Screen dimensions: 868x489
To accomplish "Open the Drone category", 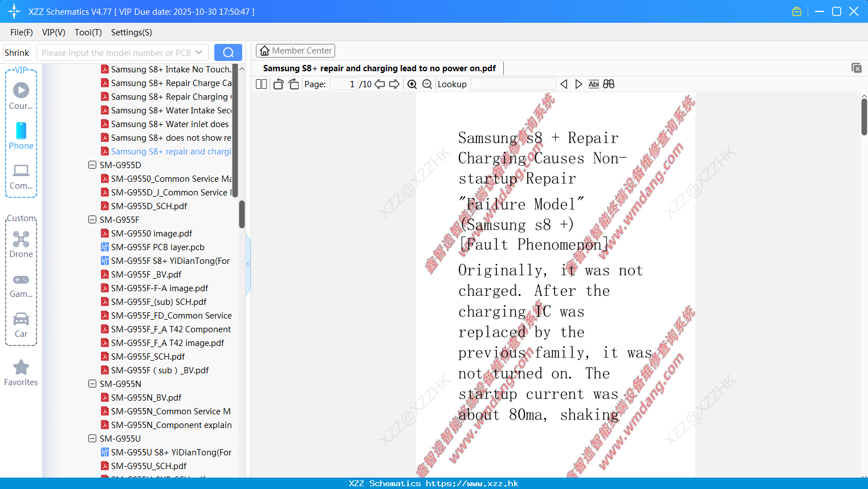I will point(21,244).
